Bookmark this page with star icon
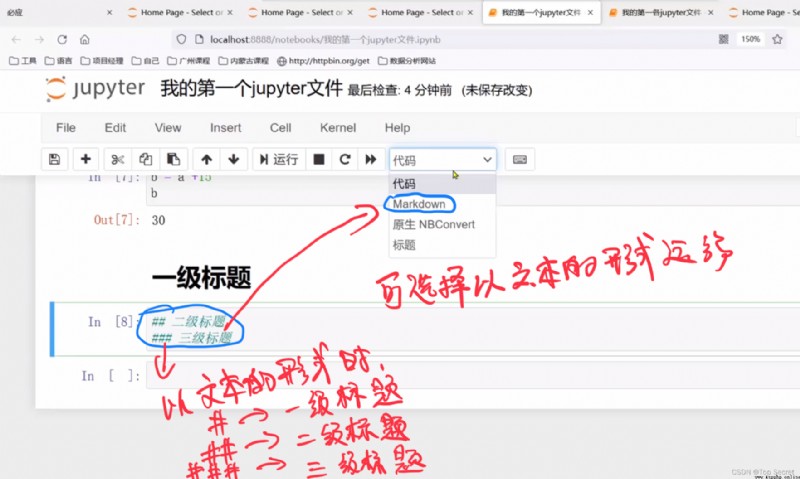 pyautogui.click(x=777, y=39)
